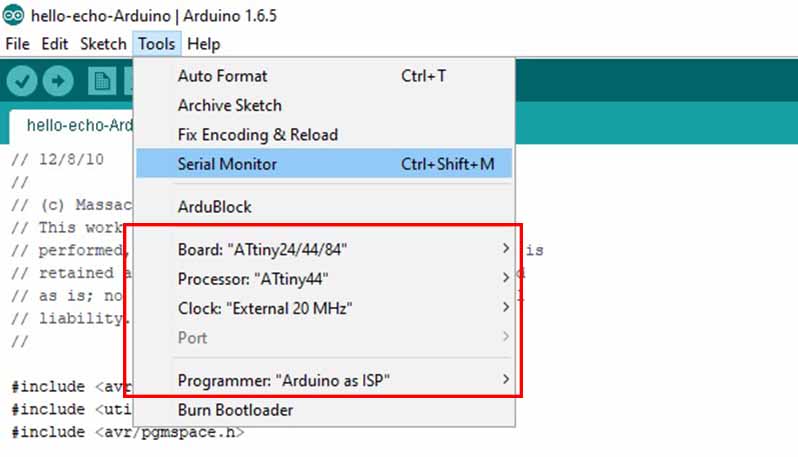Viewport: 798px width, 457px height.
Task: Open the Edit menu
Action: pos(55,44)
